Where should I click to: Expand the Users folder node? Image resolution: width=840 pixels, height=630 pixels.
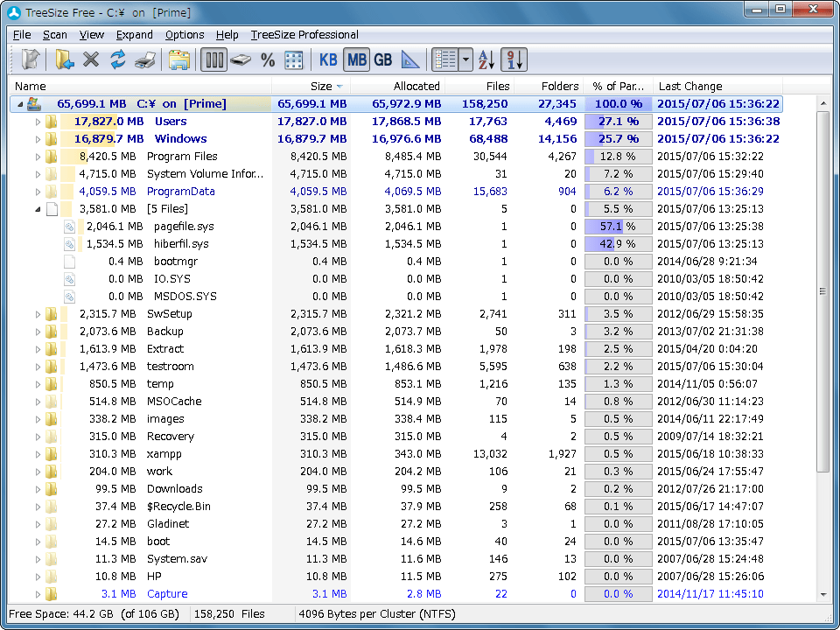(38, 122)
